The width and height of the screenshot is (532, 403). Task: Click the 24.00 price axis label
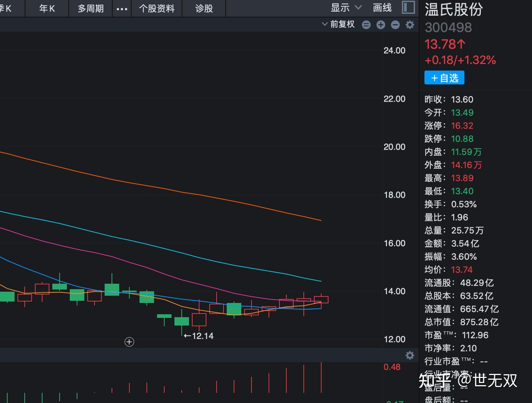394,51
